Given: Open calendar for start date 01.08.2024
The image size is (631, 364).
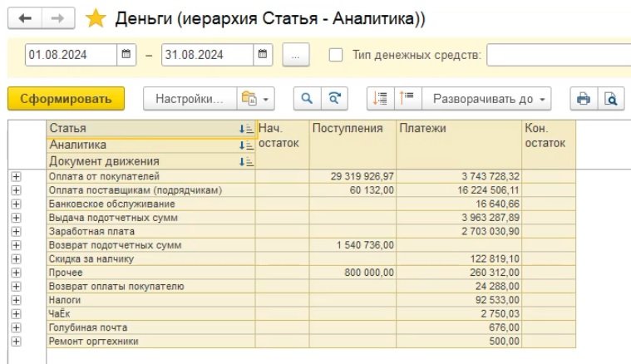Looking at the screenshot, I should pyautogui.click(x=126, y=54).
